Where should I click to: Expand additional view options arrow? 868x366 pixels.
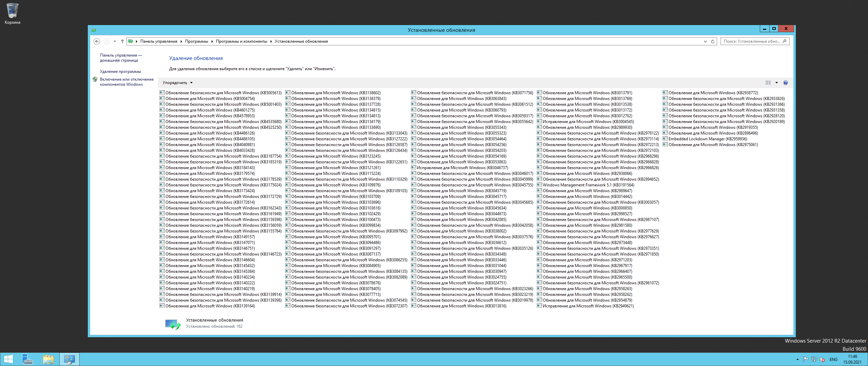776,83
